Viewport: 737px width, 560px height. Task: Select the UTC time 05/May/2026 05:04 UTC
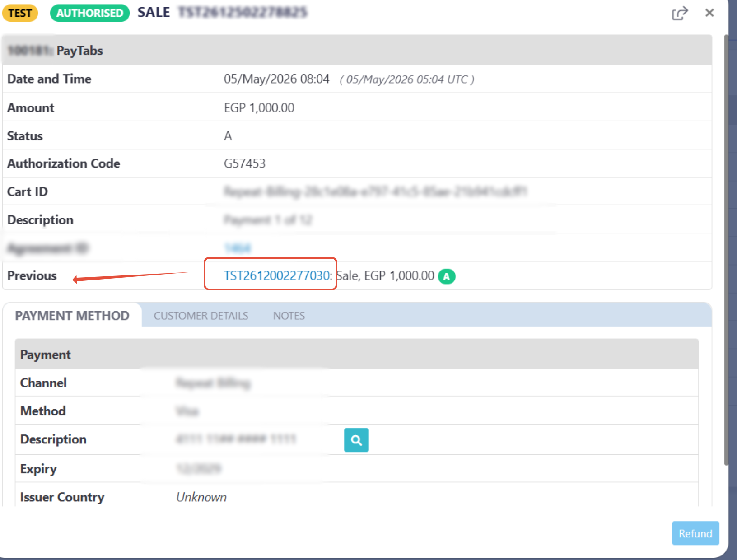407,79
